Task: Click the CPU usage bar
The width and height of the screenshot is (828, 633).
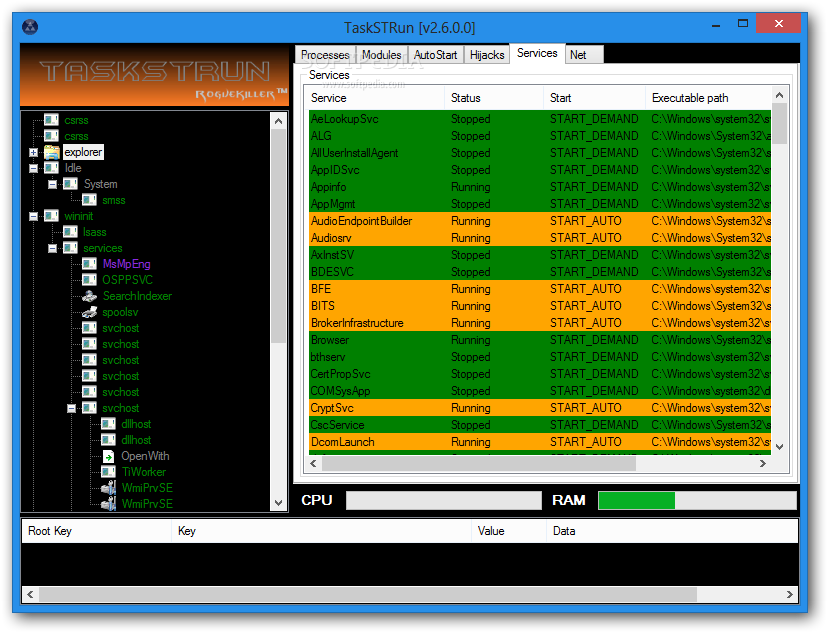Action: [444, 500]
